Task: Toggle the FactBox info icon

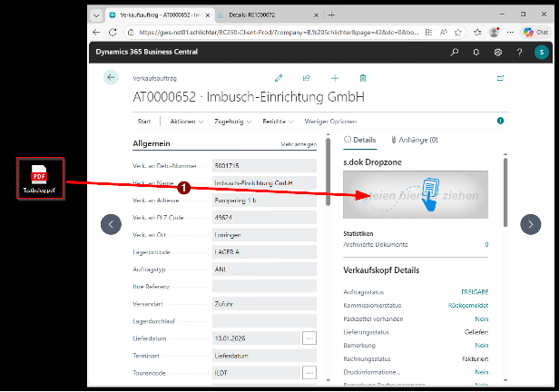Action: (501, 121)
